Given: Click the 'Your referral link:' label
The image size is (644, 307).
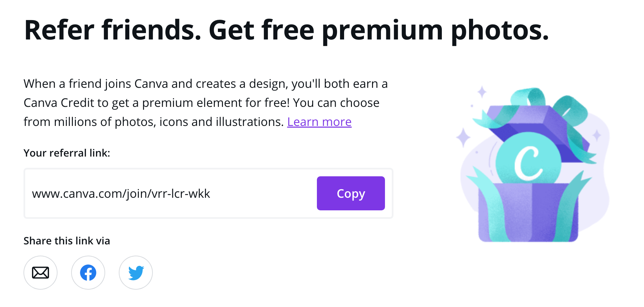Looking at the screenshot, I should tap(67, 153).
